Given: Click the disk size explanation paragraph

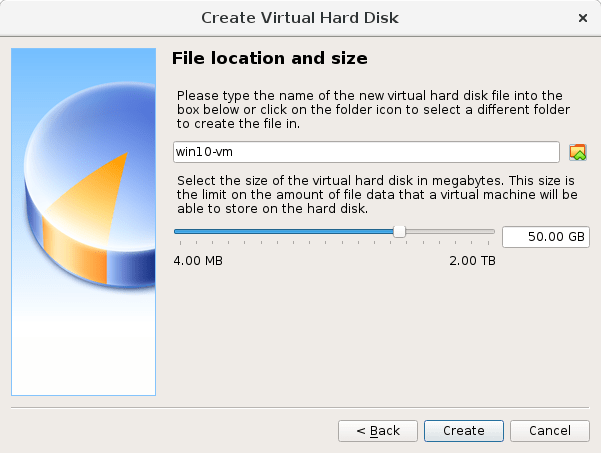Looking at the screenshot, I should [x=377, y=195].
